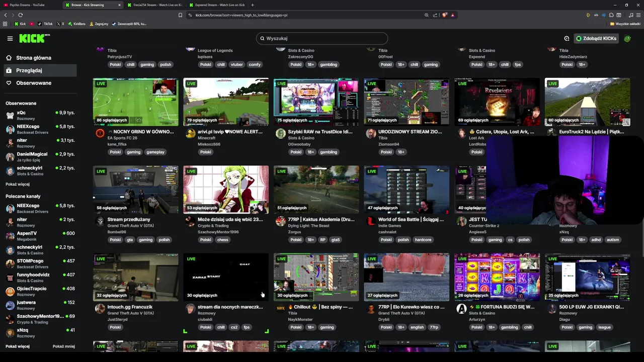Click the adhd tag under xNzq stream
The width and height of the screenshot is (644, 362).
click(x=596, y=240)
